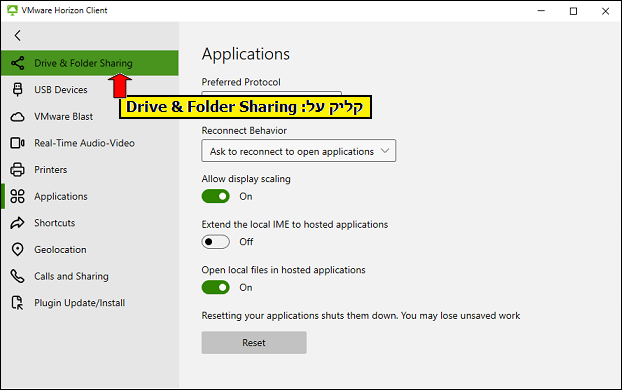Screen dimensions: 623x392
Task: Click the Allow display scaling label
Action: pyautogui.click(x=246, y=179)
